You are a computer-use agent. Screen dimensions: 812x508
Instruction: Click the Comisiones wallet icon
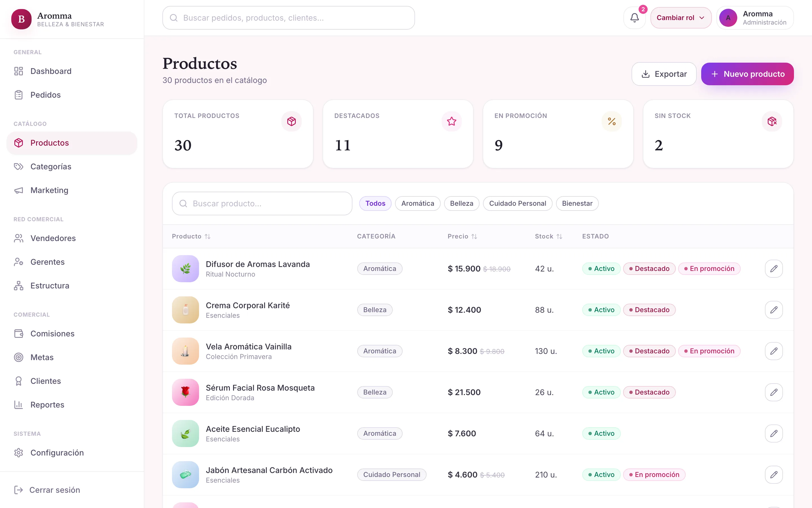point(19,334)
